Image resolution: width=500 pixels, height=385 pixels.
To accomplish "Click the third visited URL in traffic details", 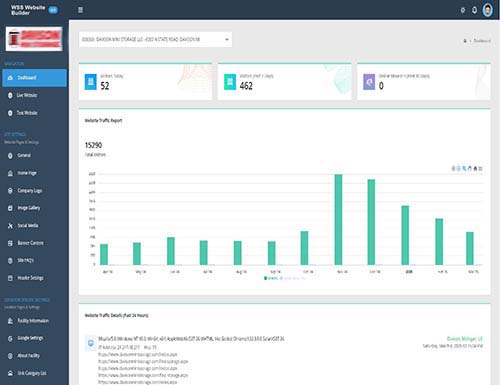I will [138, 368].
